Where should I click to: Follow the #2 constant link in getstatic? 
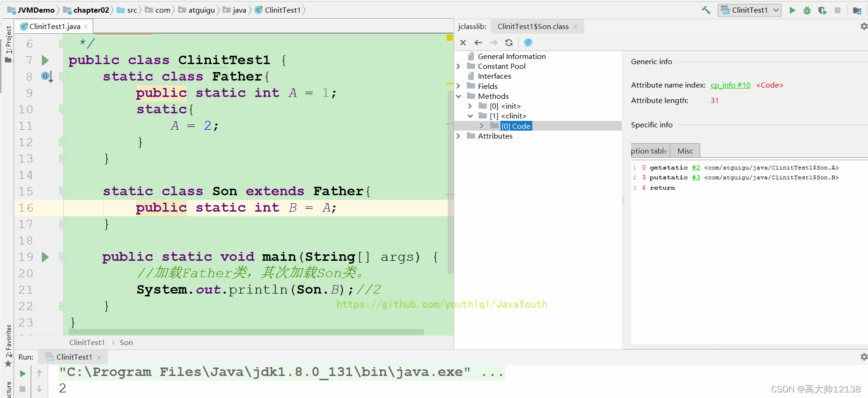(x=696, y=168)
